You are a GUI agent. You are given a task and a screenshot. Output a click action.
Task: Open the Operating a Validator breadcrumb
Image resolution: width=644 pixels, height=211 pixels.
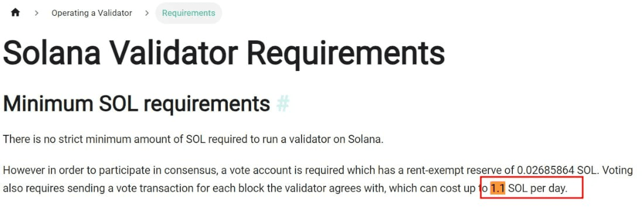tap(91, 13)
